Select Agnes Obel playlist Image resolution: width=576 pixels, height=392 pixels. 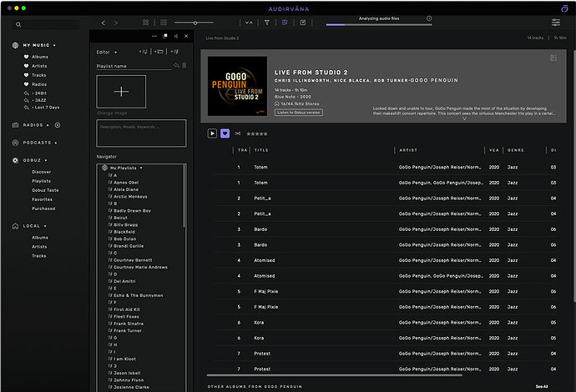126,183
